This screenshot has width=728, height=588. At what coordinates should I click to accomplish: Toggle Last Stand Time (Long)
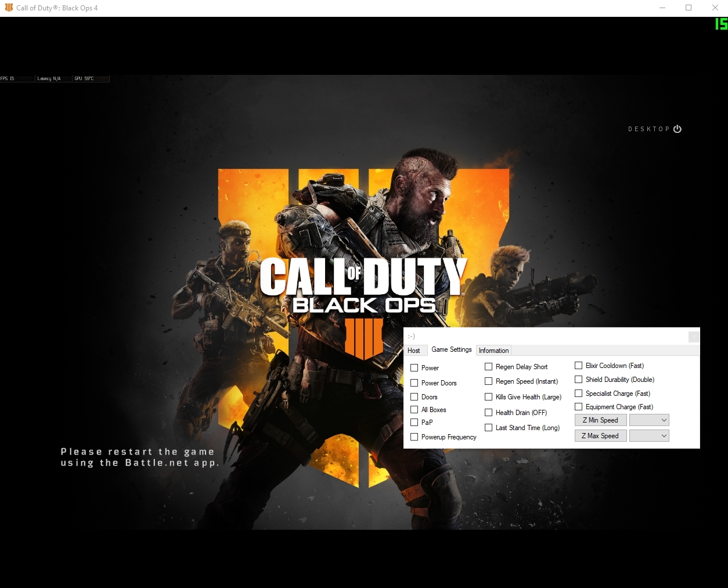click(489, 428)
